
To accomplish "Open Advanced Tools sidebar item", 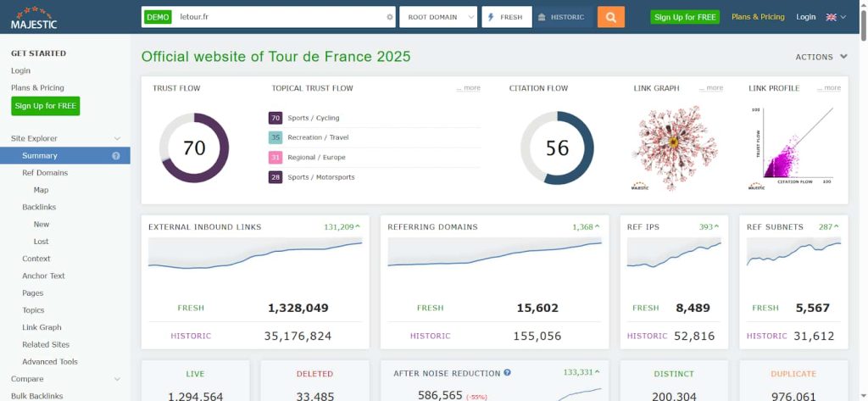I will 50,362.
